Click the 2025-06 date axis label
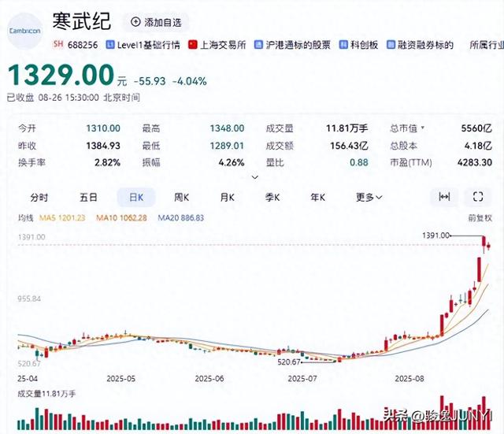504x434 pixels. [209, 379]
